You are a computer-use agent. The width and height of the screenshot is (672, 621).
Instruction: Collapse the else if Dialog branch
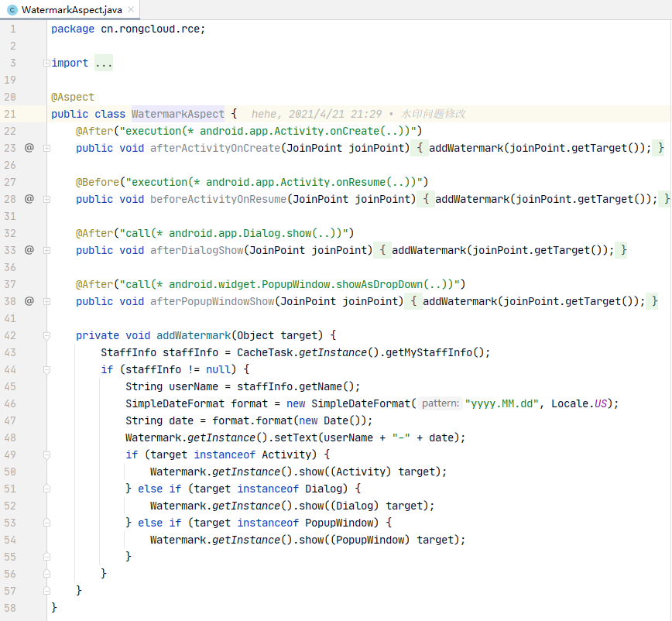[x=46, y=489]
